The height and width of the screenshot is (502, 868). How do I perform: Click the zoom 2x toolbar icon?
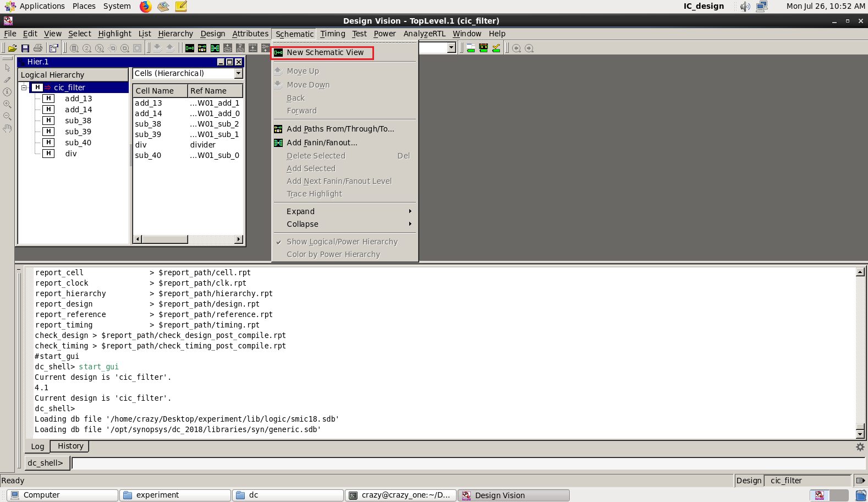(x=87, y=48)
